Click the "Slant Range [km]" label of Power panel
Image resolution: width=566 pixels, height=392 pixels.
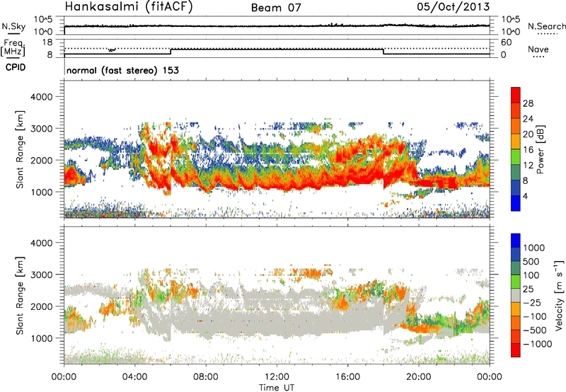[20, 149]
